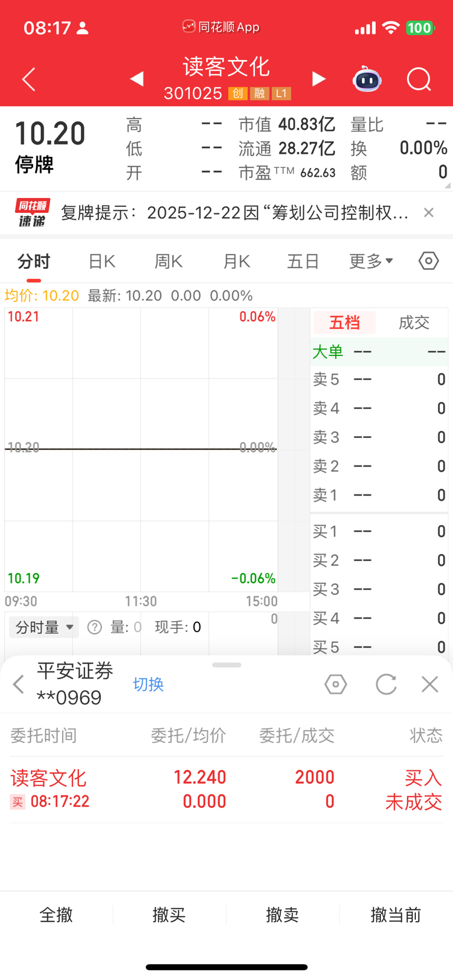The height and width of the screenshot is (980, 453).
Task: Tap the intraday price chart
Action: (141, 449)
